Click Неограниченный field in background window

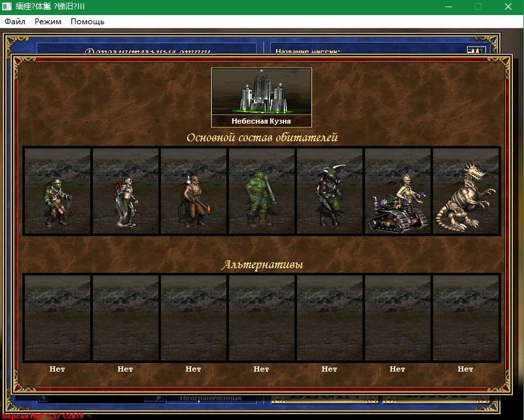coord(211,398)
